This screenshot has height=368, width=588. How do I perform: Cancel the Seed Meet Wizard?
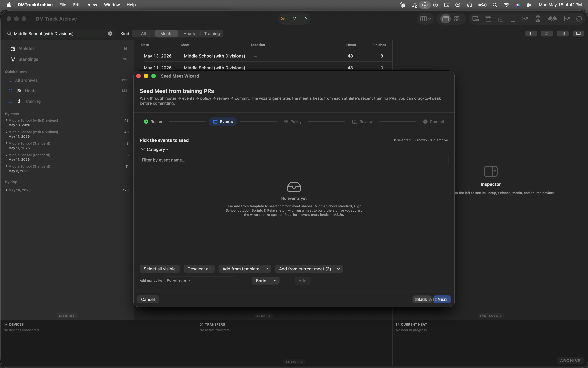(x=148, y=299)
